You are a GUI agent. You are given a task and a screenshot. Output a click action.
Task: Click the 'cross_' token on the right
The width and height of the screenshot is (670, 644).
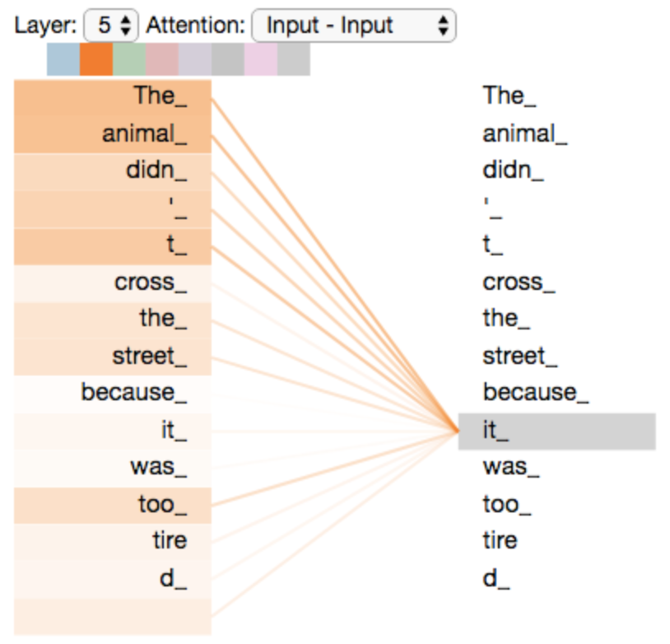click(519, 282)
